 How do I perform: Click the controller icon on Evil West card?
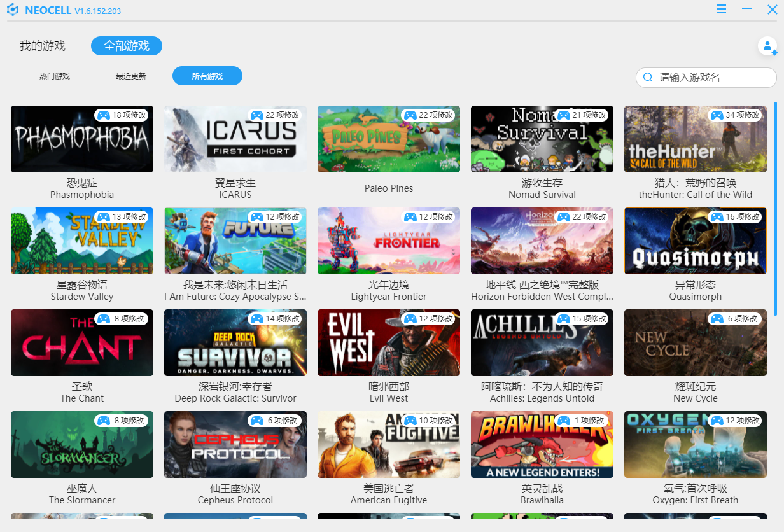tap(410, 319)
